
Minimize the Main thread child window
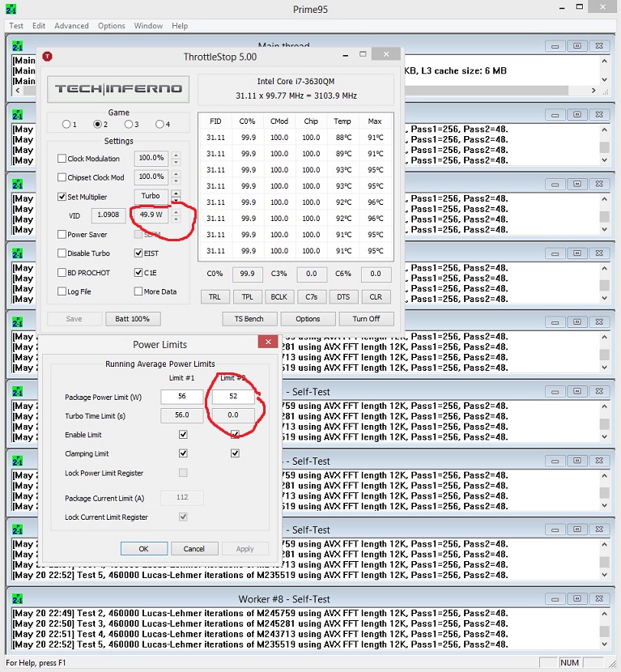click(555, 46)
